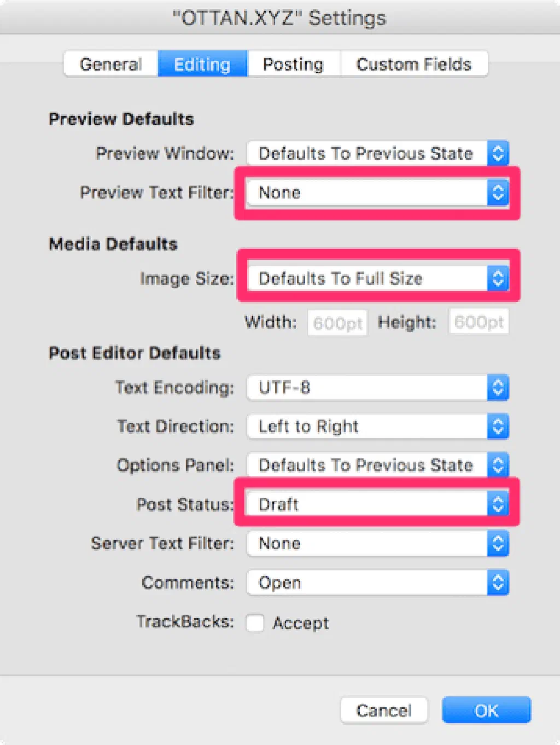560x745 pixels.
Task: Open the Preview Window dropdown
Action: pos(377,154)
